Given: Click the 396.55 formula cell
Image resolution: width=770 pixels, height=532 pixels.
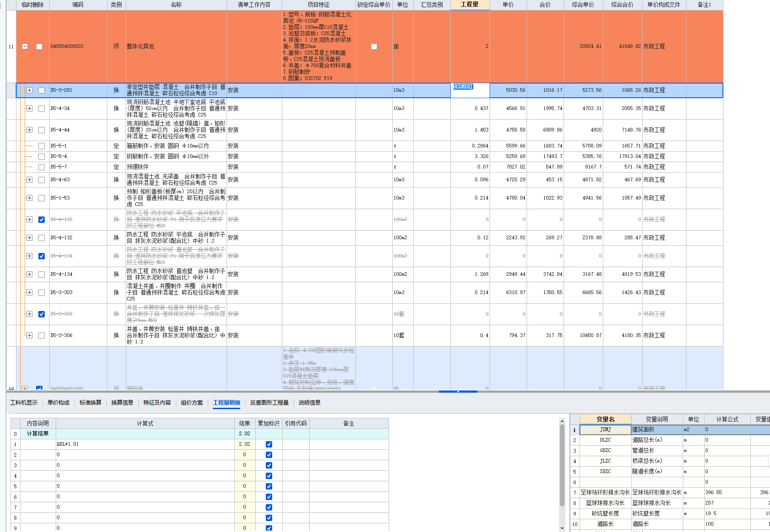Looking at the screenshot, I should tap(728, 493).
